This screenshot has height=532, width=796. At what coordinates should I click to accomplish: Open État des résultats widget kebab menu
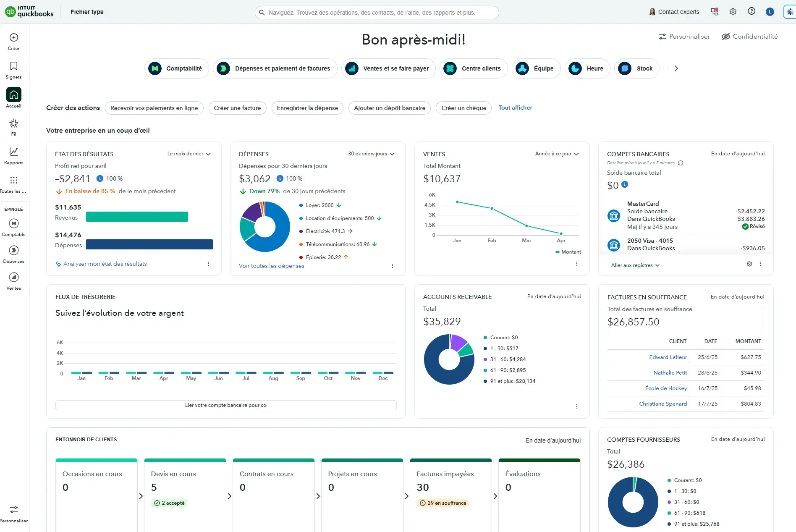coord(209,264)
